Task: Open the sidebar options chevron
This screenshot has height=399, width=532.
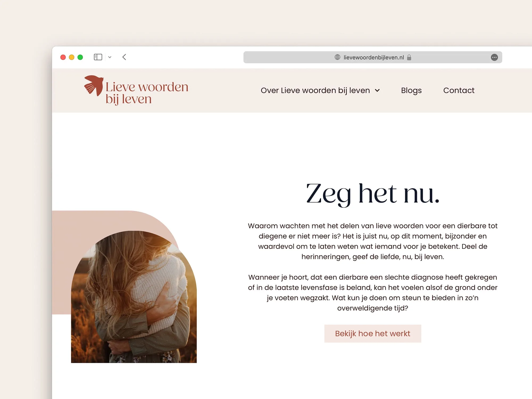Action: click(110, 57)
